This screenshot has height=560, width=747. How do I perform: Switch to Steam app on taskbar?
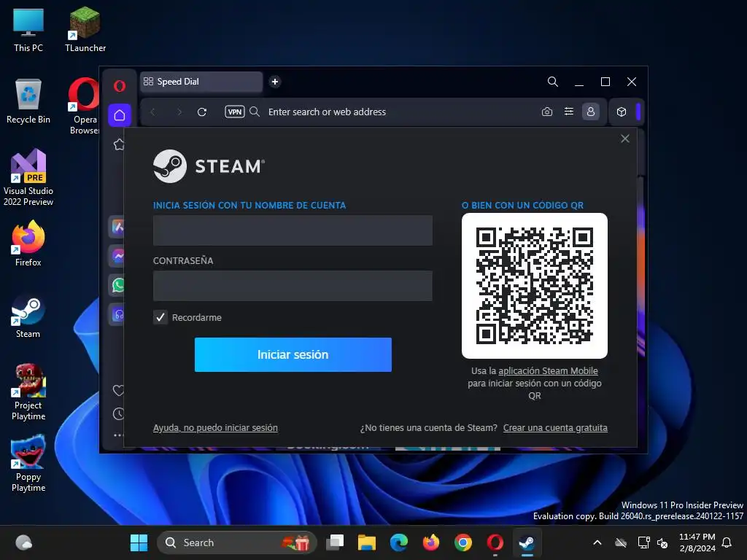coord(527,542)
